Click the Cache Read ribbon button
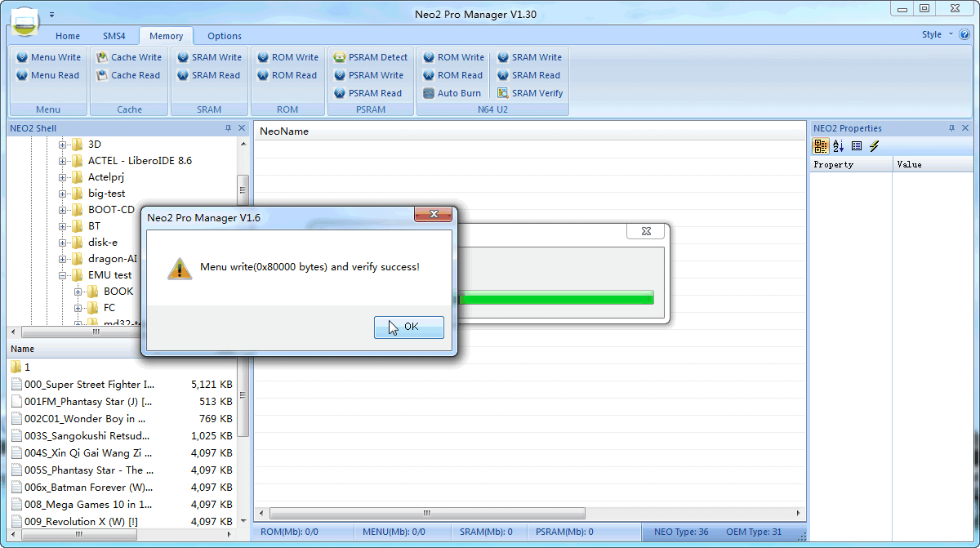980x548 pixels. tap(129, 75)
